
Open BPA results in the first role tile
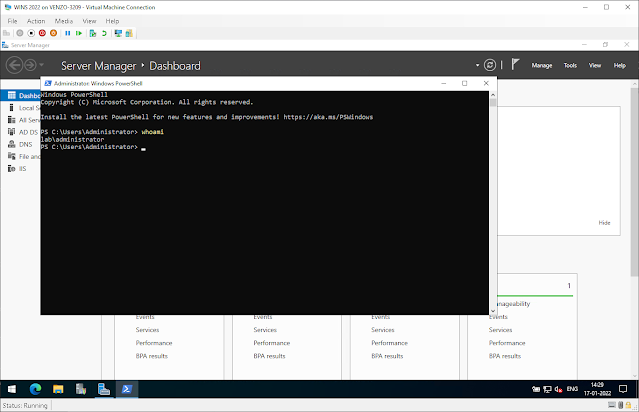click(152, 356)
